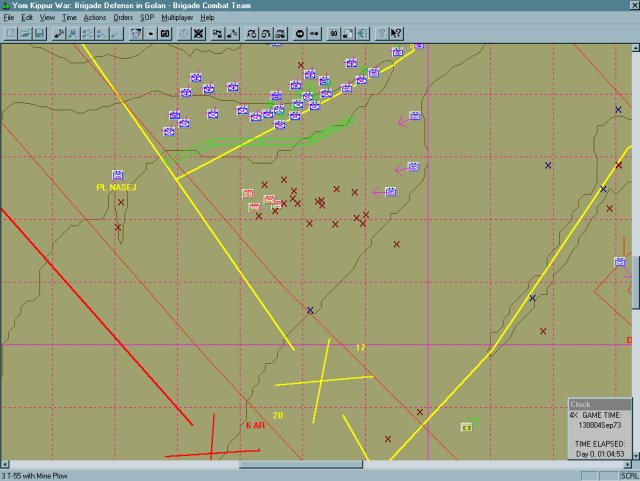
Task: Select the lowest blue unit with pink arrow
Action: (391, 192)
